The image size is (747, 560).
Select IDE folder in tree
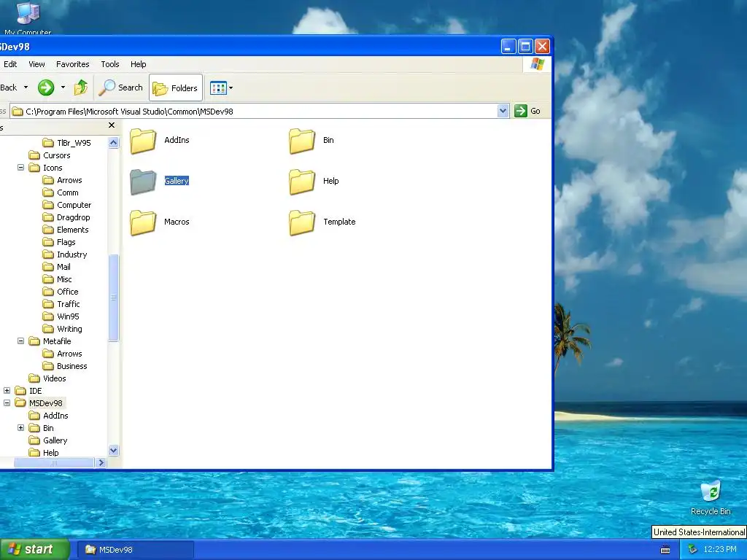pyautogui.click(x=28, y=391)
